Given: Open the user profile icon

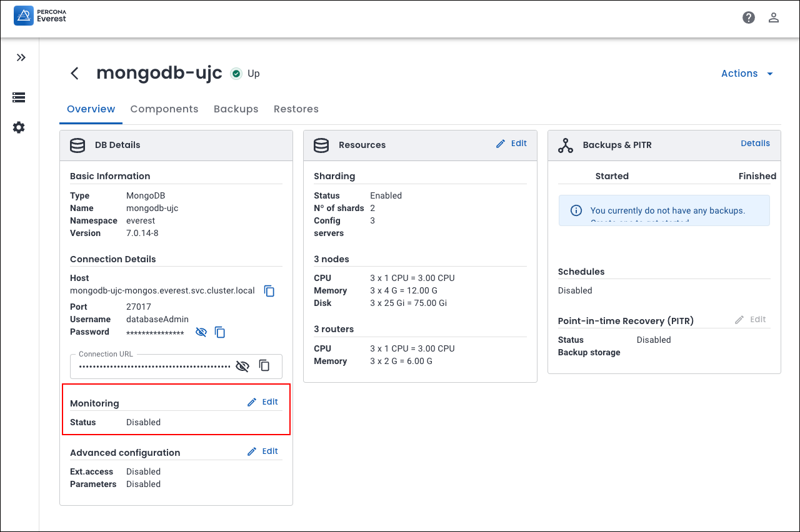Looking at the screenshot, I should tap(774, 17).
